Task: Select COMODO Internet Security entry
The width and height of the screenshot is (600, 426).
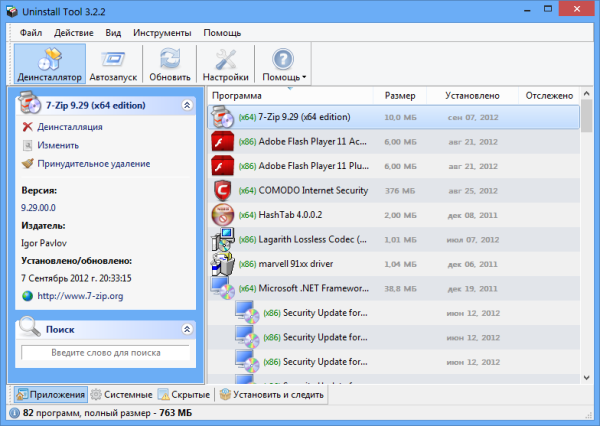Action: point(394,191)
